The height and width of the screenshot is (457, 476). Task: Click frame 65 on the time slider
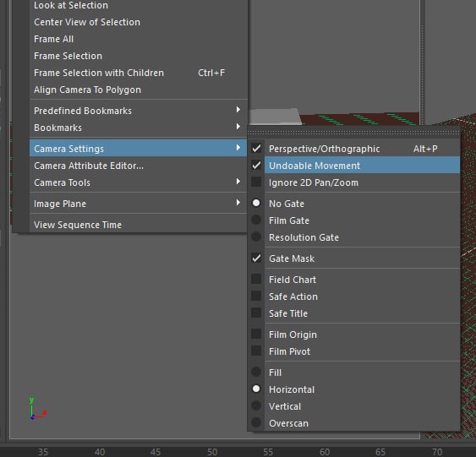tap(380, 452)
